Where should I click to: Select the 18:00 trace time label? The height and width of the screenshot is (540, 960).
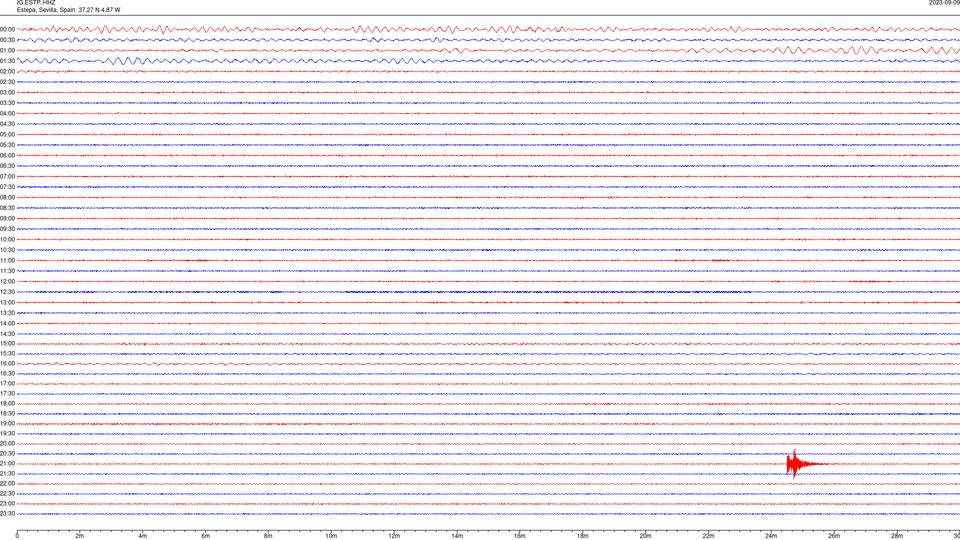7,403
